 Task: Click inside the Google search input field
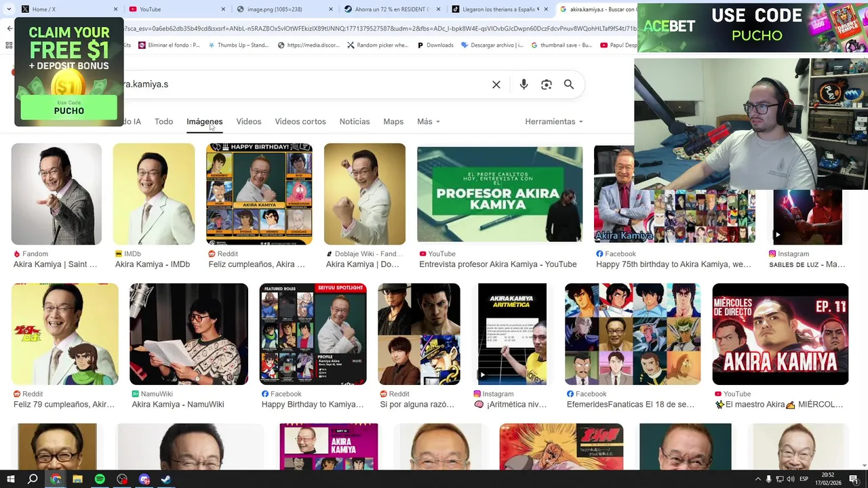point(305,85)
